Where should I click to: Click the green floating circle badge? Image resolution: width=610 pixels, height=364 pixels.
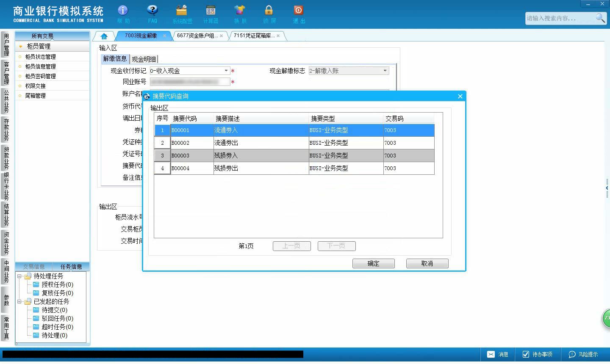[x=606, y=318]
